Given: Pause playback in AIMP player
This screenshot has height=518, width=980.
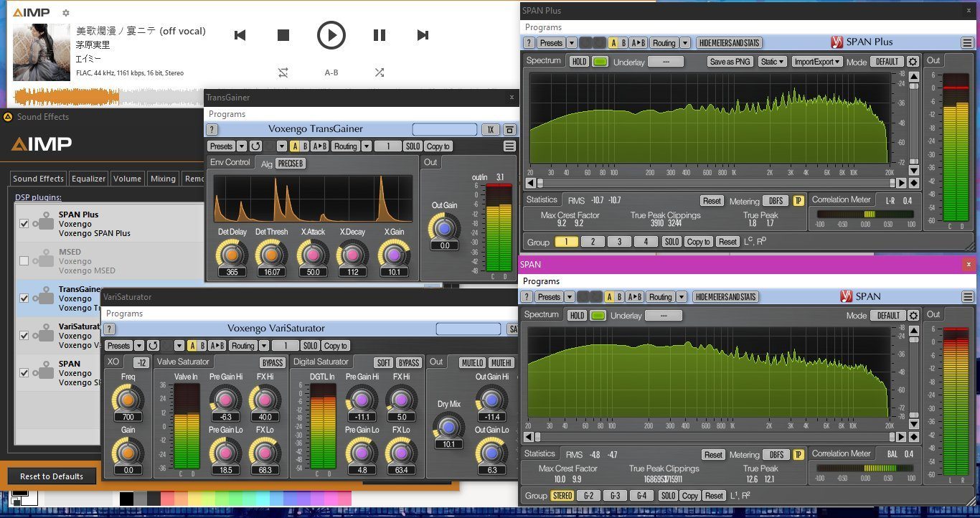Looking at the screenshot, I should 380,35.
